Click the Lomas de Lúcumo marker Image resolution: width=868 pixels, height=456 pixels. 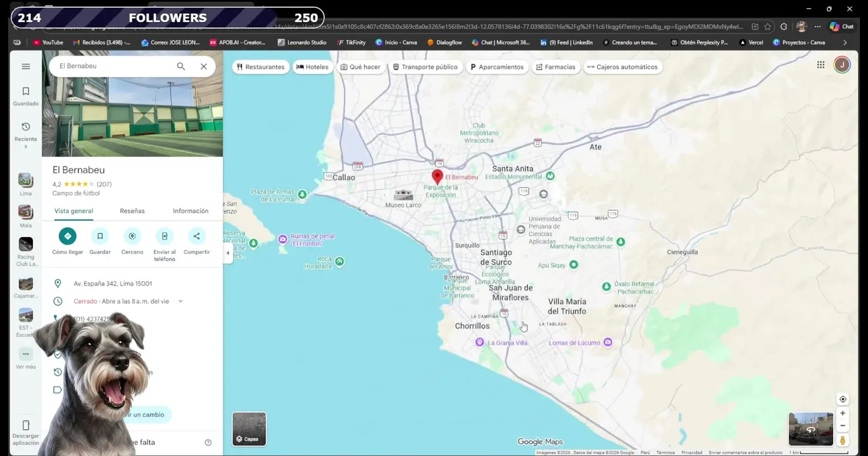[x=608, y=342]
